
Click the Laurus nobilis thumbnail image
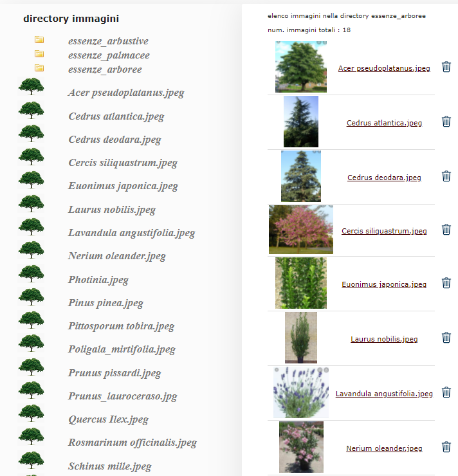tap(301, 338)
